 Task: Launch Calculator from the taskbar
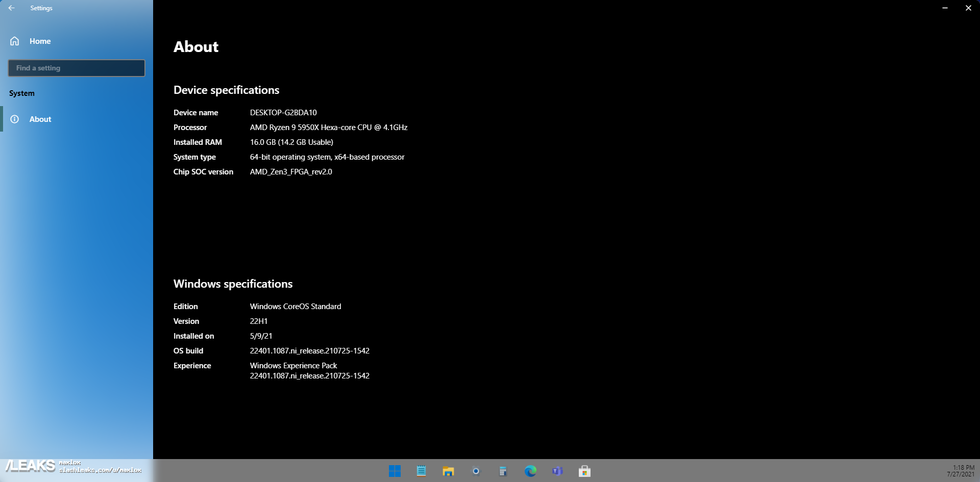click(x=503, y=471)
